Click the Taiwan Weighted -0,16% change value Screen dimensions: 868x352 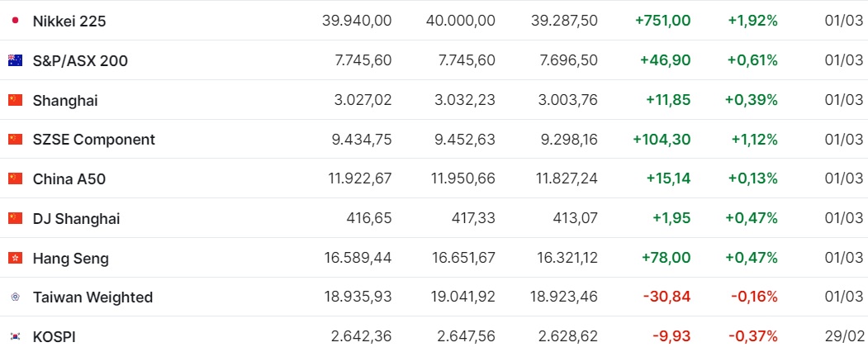pos(755,297)
